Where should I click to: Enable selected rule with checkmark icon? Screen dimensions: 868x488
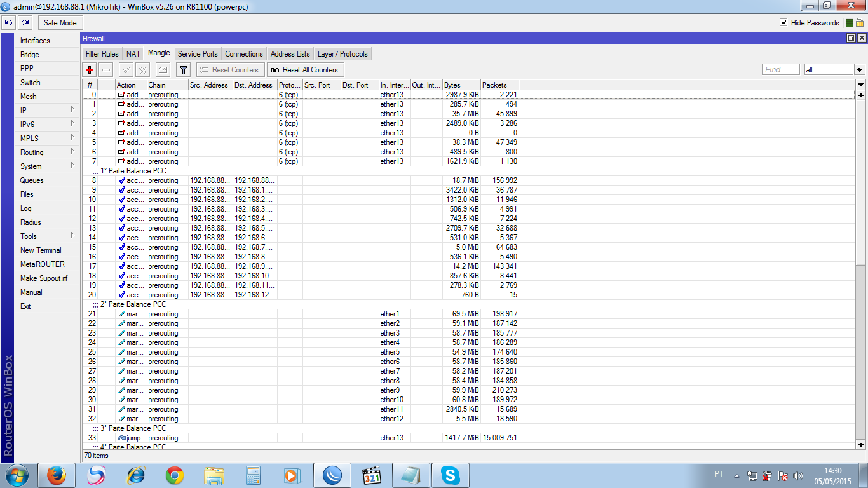(126, 70)
